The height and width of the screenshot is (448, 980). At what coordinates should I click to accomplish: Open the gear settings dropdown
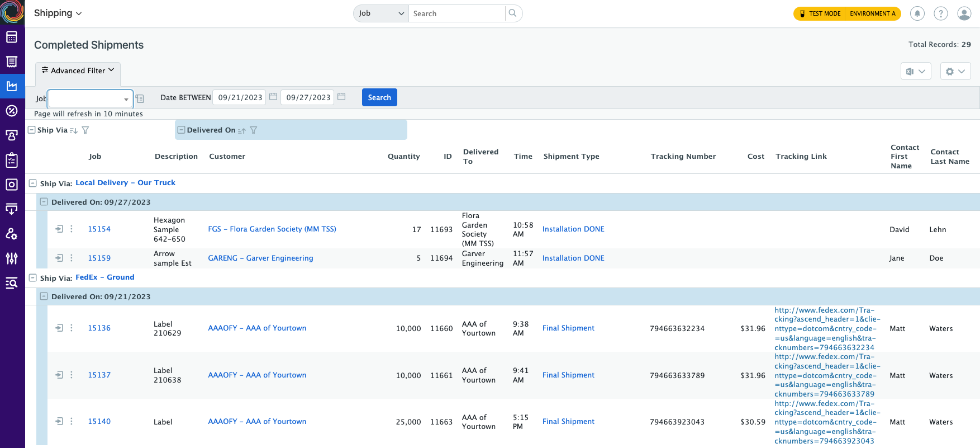tap(955, 71)
